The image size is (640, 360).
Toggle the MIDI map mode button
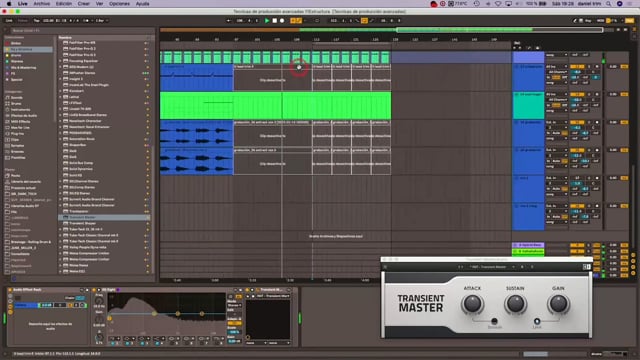pos(600,20)
